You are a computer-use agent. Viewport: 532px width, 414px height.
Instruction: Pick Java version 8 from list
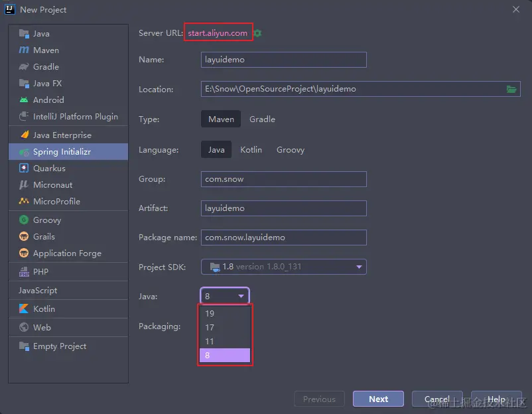pos(225,356)
